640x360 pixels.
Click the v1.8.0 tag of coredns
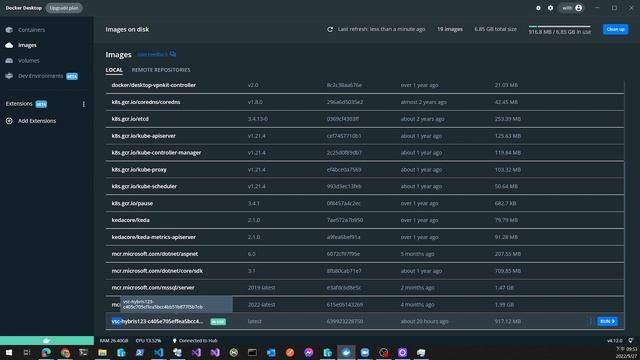pos(255,102)
